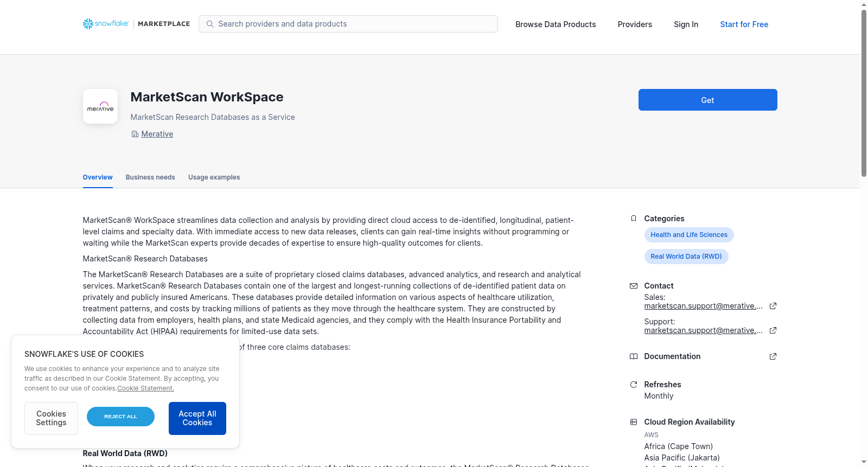Click 'Asia Pacific (Jakarta)' region text
The width and height of the screenshot is (868, 467).
pyautogui.click(x=682, y=458)
